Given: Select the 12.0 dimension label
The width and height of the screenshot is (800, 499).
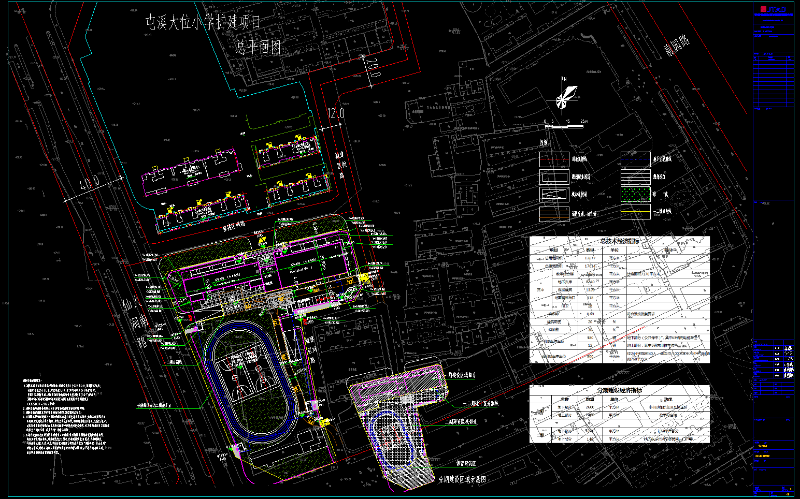Looking at the screenshot, I should coord(336,113).
